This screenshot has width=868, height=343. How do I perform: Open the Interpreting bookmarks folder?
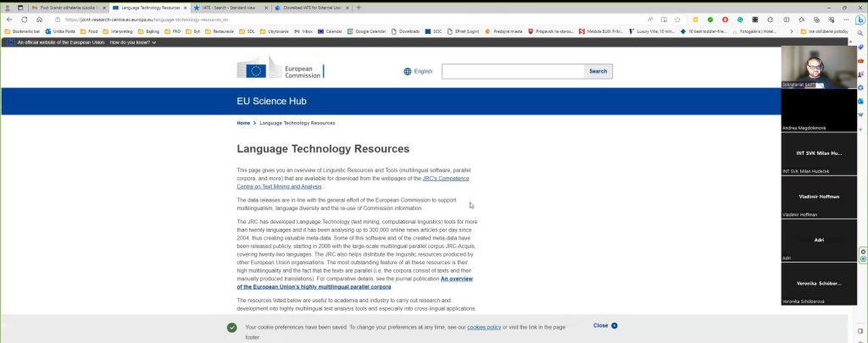[x=118, y=31]
